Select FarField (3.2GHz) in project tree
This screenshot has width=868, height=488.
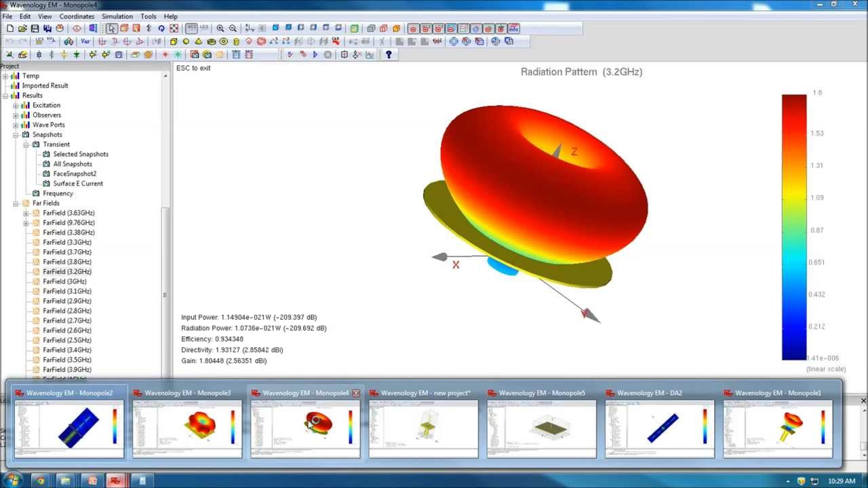[x=66, y=272]
